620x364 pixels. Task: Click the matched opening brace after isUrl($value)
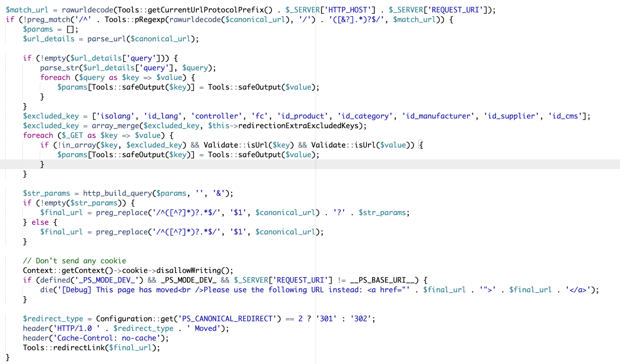click(x=421, y=145)
